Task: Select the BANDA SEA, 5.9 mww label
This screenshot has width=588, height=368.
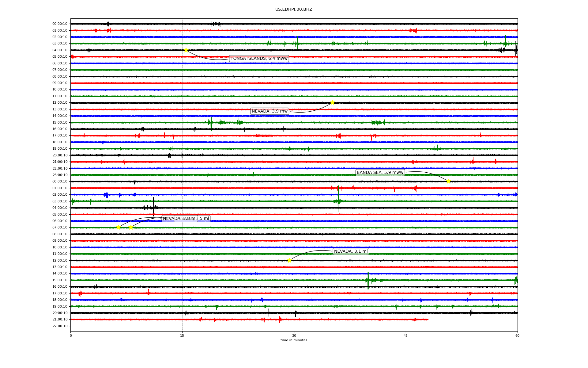Action: tap(380, 172)
